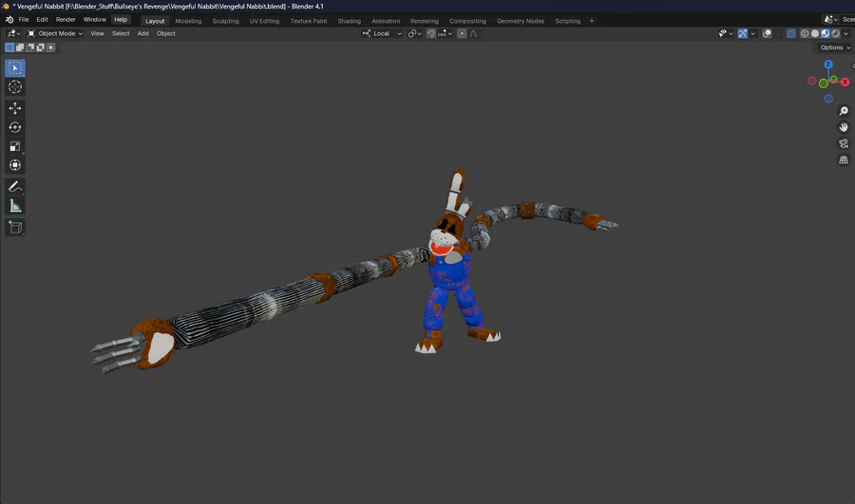Toggle proportional editing button
The height and width of the screenshot is (504, 855).
tap(462, 33)
